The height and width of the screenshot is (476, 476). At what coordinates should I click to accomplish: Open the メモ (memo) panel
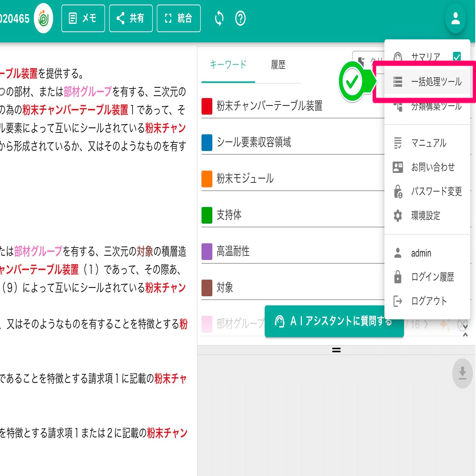pyautogui.click(x=83, y=18)
